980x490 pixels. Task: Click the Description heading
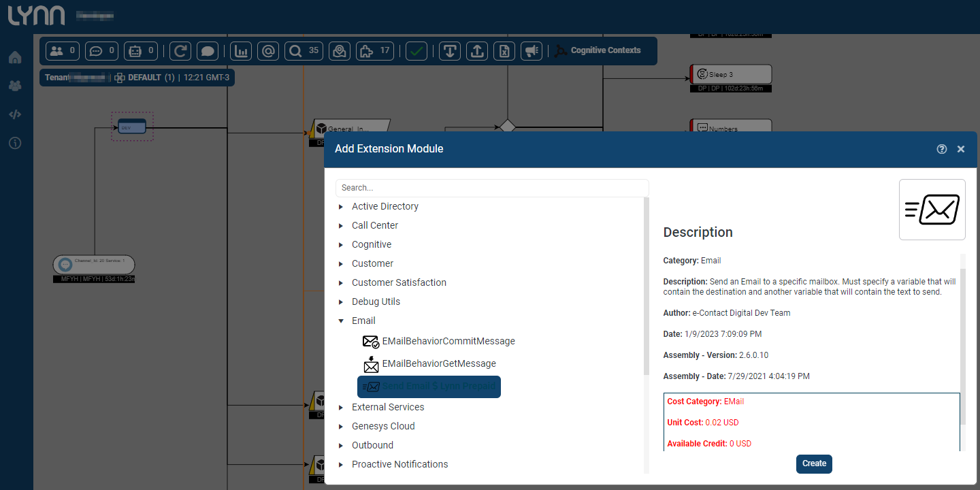[x=698, y=232]
